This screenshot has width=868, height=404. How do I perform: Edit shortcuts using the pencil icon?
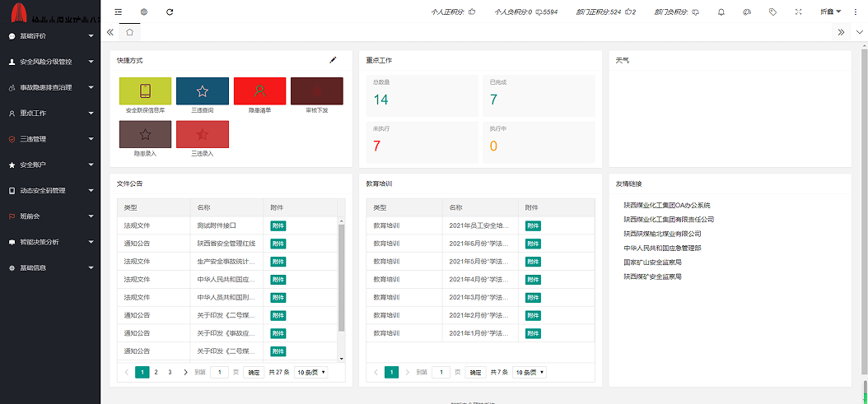pyautogui.click(x=334, y=60)
